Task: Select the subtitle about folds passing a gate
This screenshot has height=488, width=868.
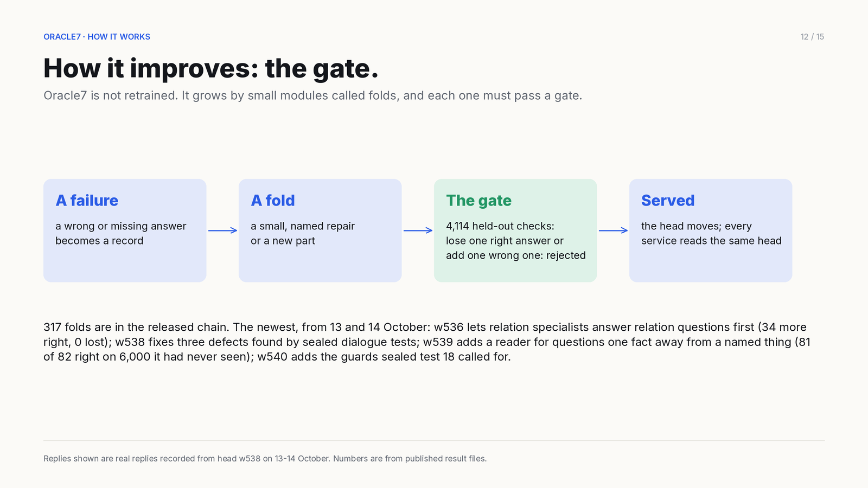Action: pos(312,96)
